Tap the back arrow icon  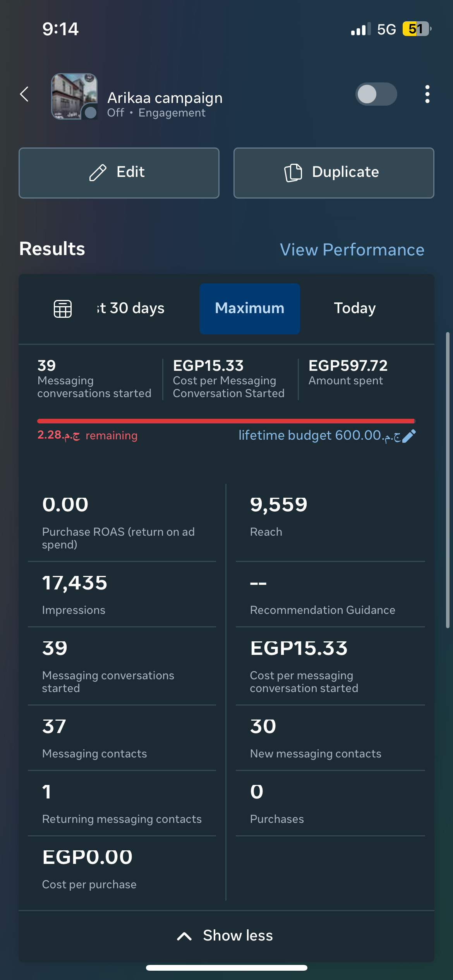[24, 94]
